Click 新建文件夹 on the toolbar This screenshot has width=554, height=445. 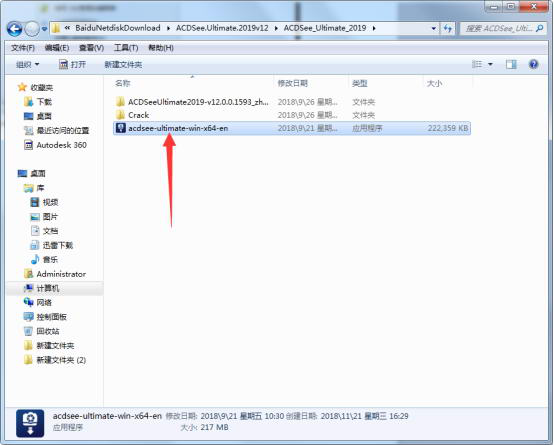pyautogui.click(x=123, y=65)
